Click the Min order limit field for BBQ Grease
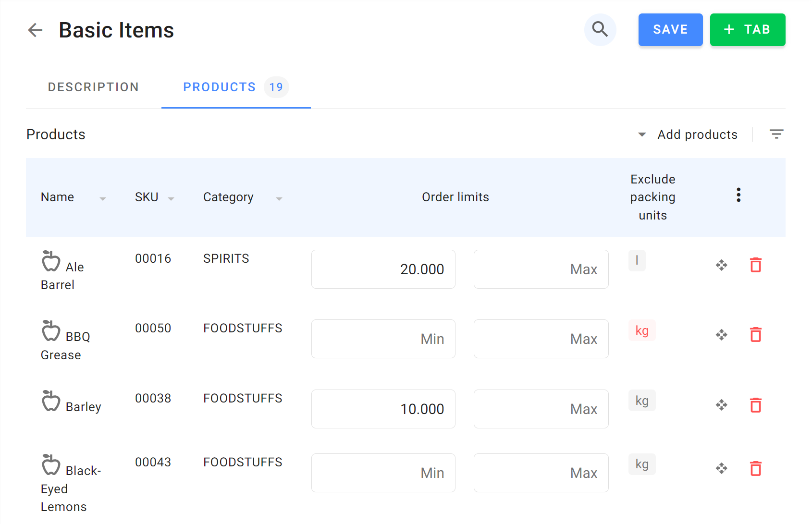Screen dimensions: 812x524 383,339
